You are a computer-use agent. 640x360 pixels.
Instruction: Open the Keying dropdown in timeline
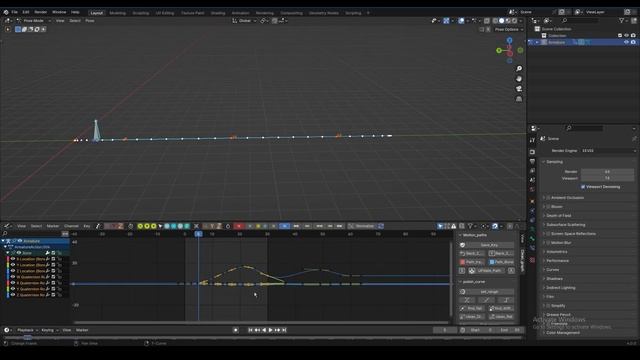49,330
